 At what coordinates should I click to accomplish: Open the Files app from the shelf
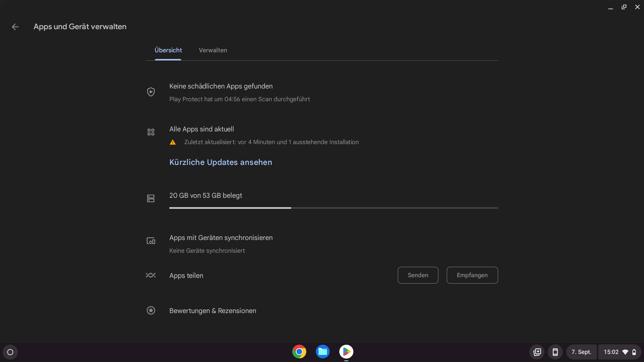pyautogui.click(x=323, y=352)
